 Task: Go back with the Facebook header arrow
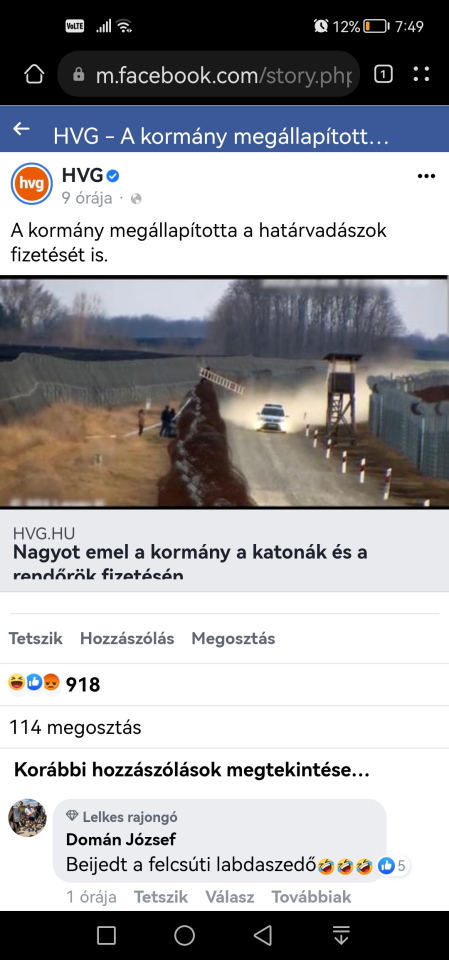pyautogui.click(x=21, y=129)
